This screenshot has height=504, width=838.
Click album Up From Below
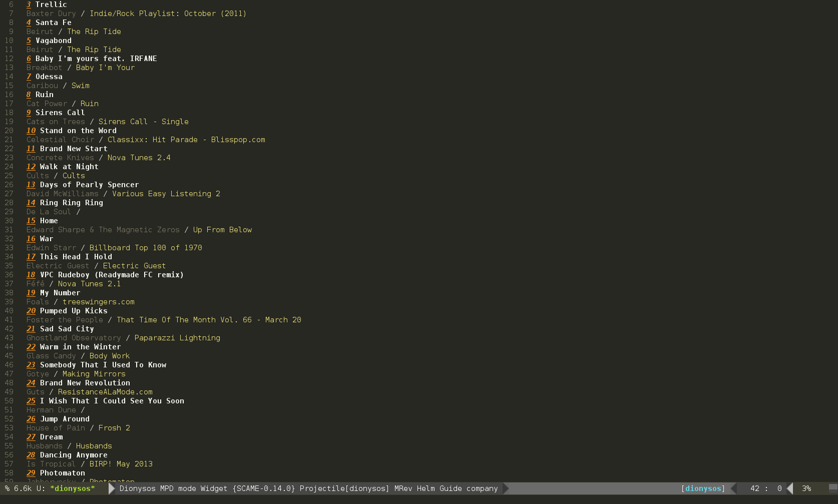(222, 230)
